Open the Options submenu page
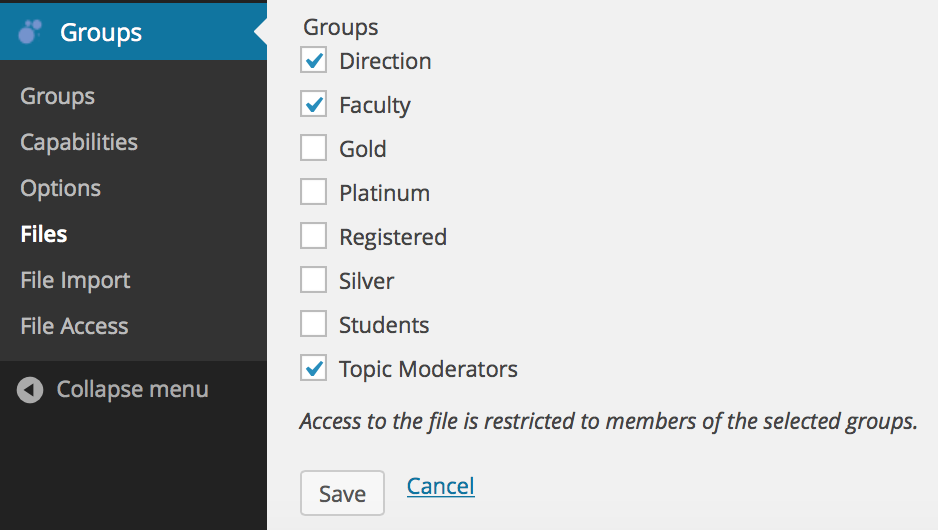Screen dimensions: 938x530 point(60,188)
